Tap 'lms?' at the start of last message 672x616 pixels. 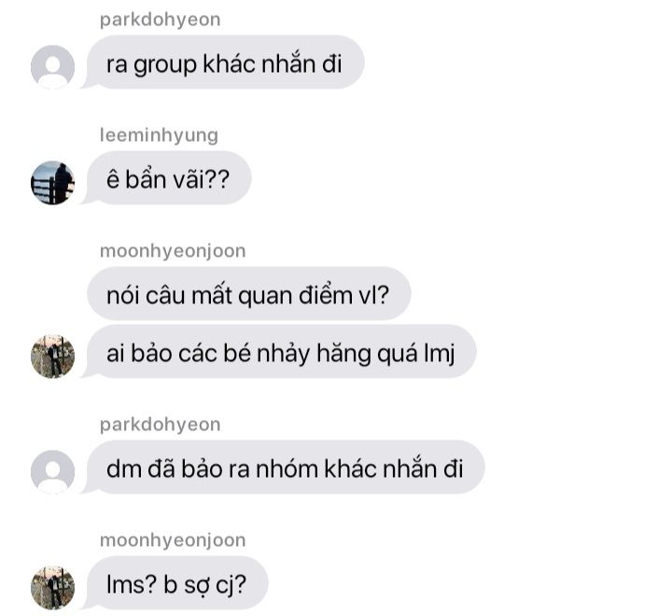pos(132,584)
